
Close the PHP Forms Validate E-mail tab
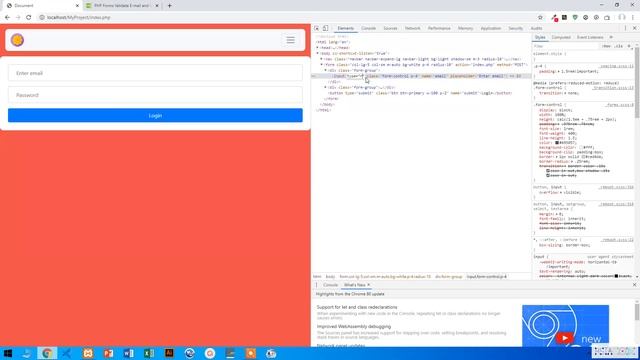tap(157, 6)
